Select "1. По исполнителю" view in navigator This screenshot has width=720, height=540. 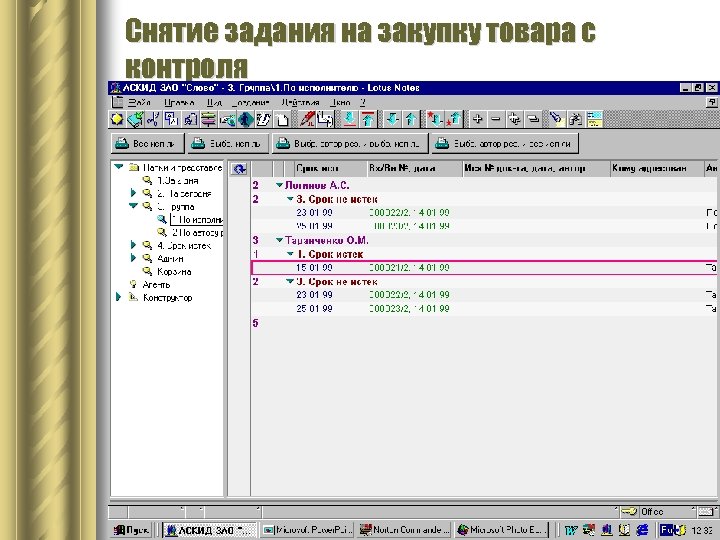click(197, 219)
